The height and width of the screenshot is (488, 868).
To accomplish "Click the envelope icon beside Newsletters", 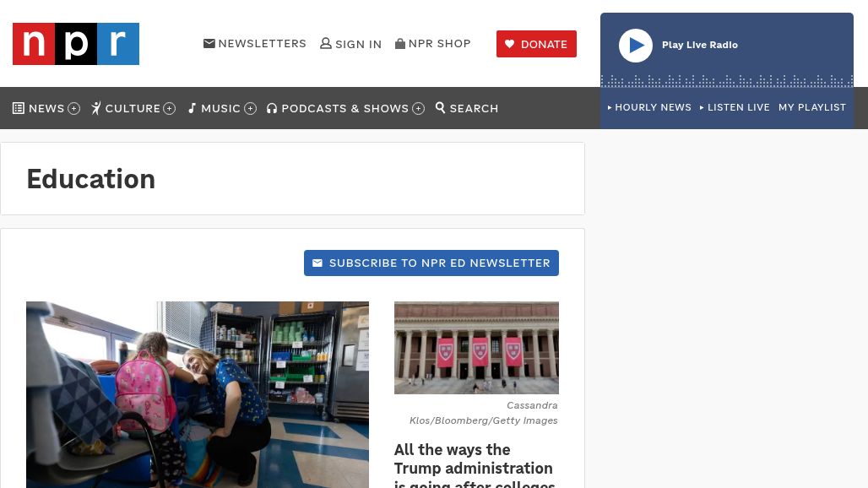I will tap(209, 43).
